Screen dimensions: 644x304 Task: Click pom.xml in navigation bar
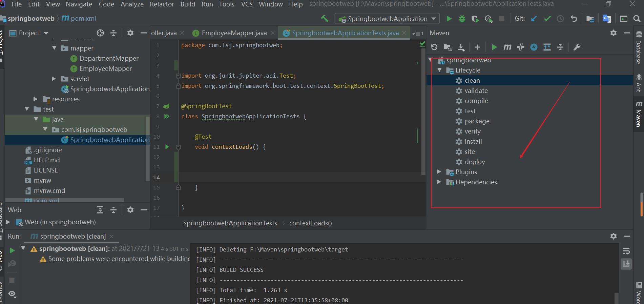coord(79,19)
